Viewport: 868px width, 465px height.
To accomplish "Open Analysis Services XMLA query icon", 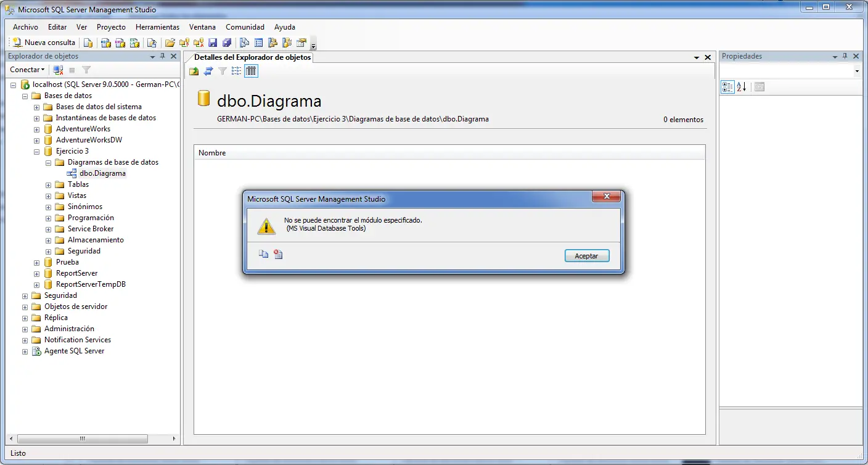I will click(134, 43).
